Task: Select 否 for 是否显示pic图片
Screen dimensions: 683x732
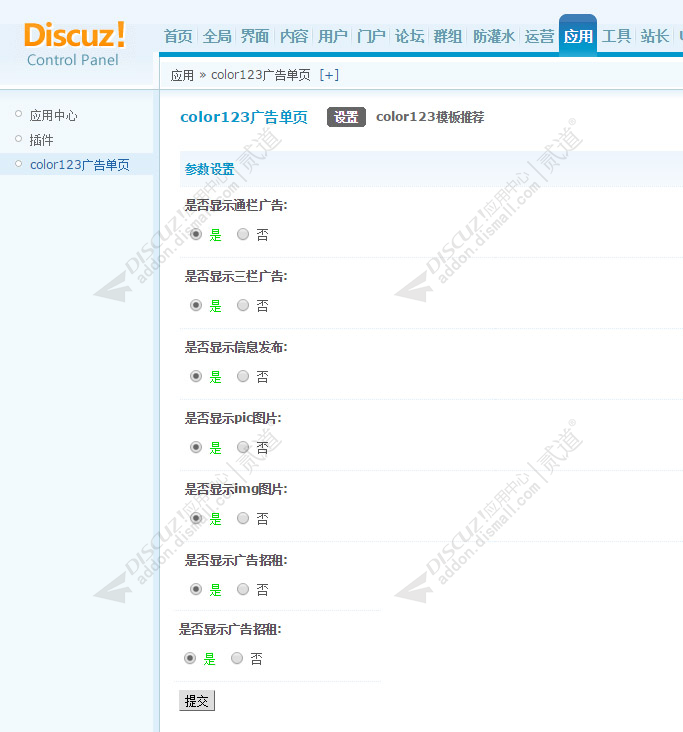Action: [x=243, y=447]
